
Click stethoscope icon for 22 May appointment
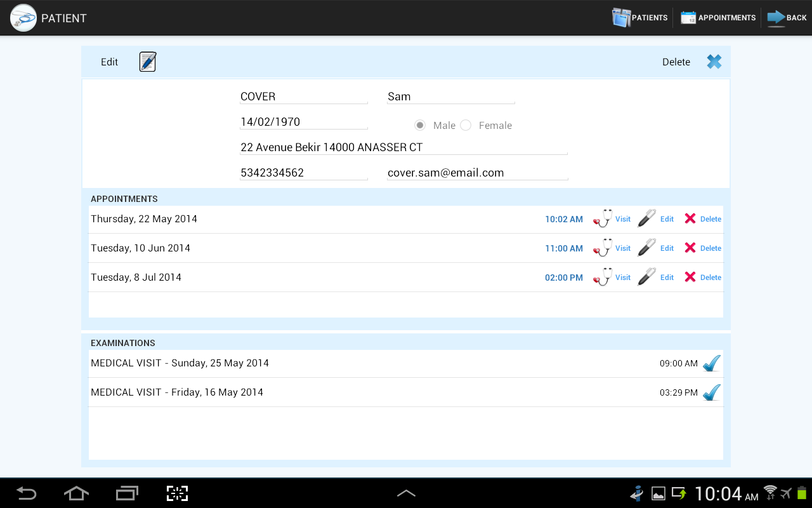tap(603, 218)
